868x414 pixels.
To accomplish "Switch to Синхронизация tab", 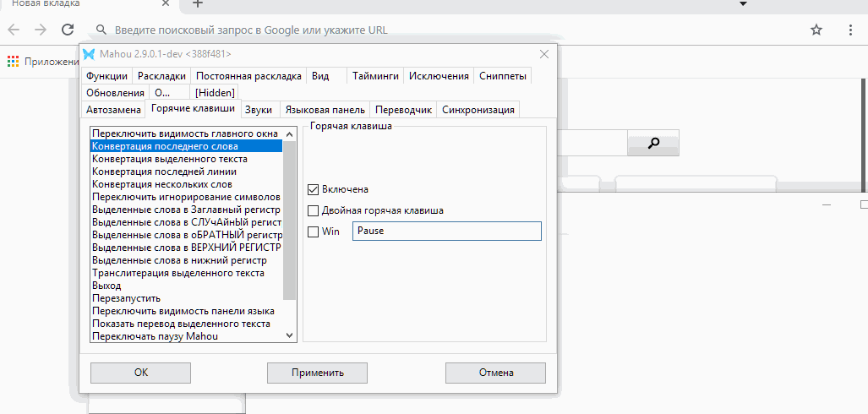I will (x=478, y=110).
